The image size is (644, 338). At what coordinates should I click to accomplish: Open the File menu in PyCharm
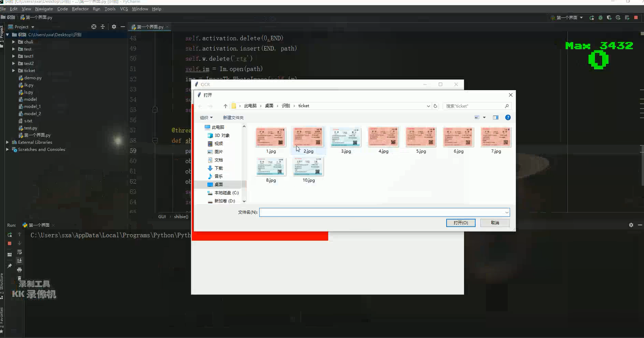[3, 9]
